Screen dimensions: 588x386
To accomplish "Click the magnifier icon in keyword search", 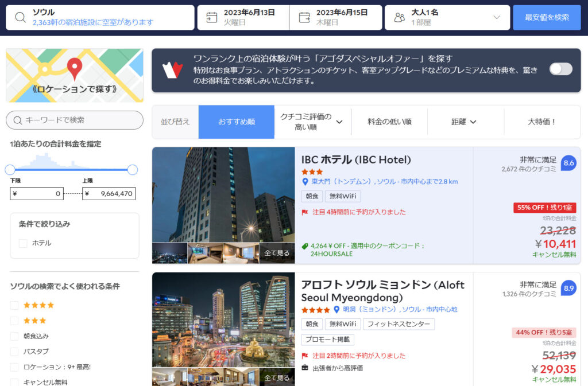I will pyautogui.click(x=17, y=120).
